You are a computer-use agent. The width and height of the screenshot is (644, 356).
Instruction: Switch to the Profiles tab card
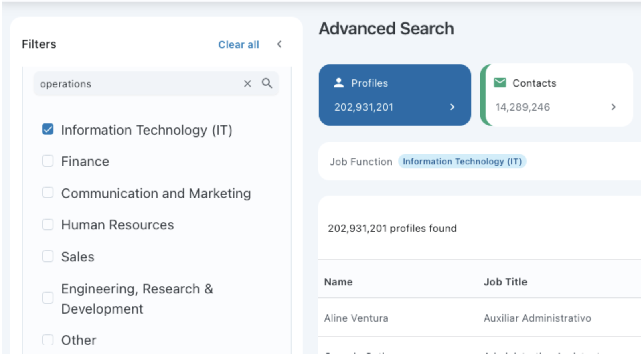(x=395, y=95)
